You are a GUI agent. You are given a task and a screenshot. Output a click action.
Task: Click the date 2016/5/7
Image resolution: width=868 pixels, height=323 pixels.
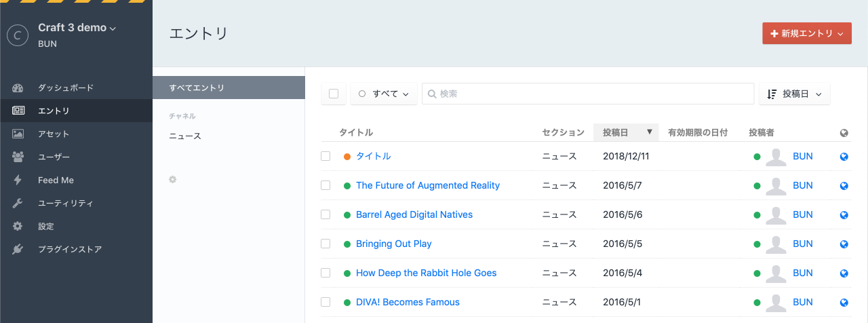pyautogui.click(x=623, y=185)
